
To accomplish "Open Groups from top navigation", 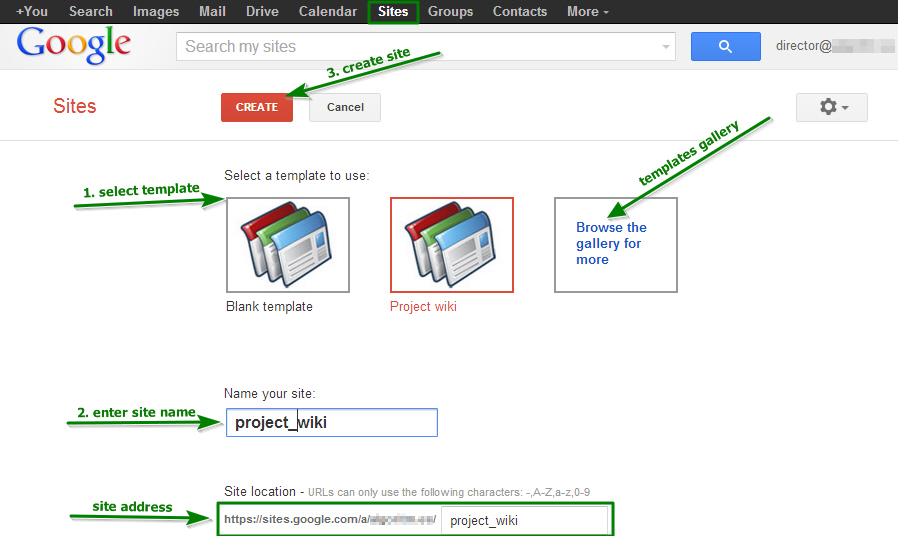I will (x=450, y=11).
